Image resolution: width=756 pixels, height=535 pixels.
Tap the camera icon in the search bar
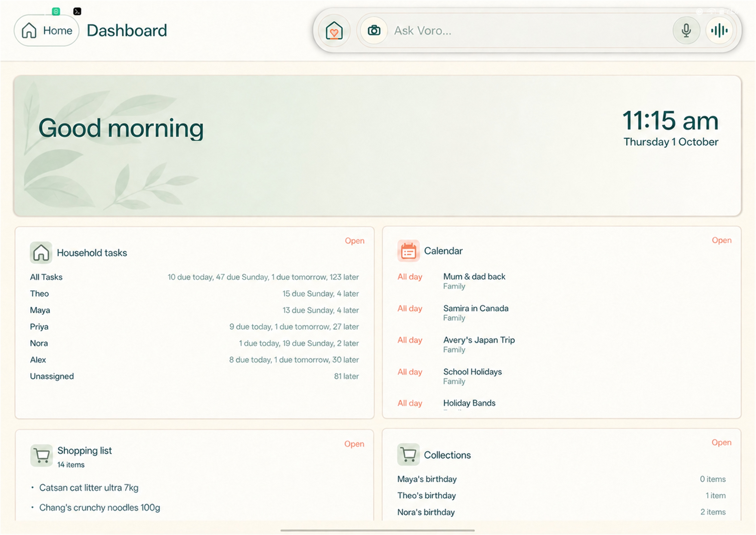[374, 31]
